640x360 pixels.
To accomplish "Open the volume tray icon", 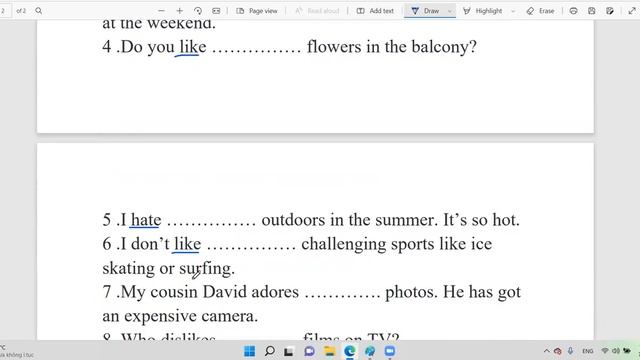I will [616, 351].
